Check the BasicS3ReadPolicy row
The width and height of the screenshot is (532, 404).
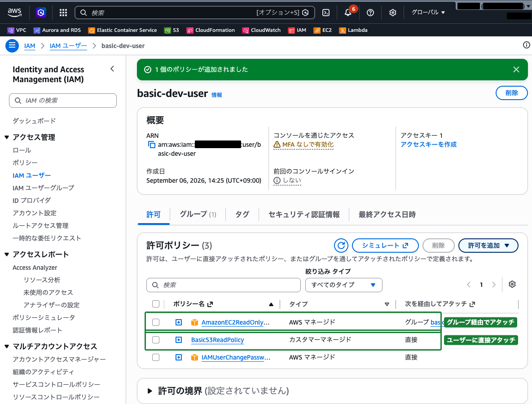(156, 339)
